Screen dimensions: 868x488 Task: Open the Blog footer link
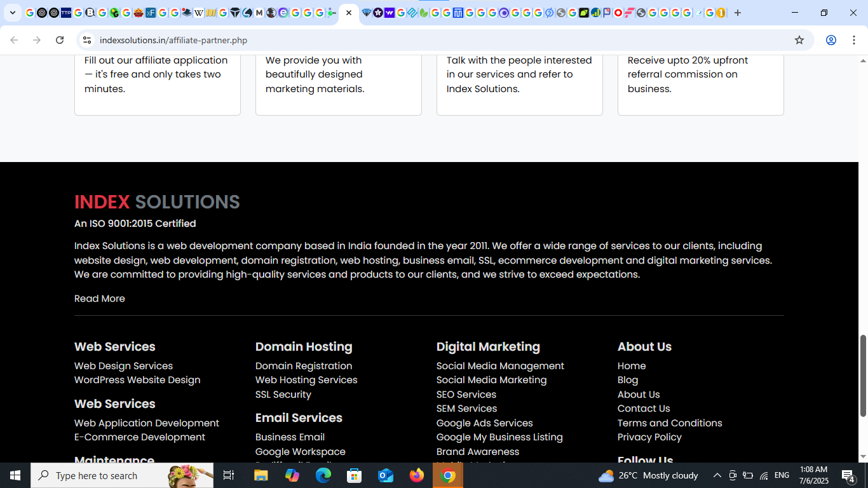pyautogui.click(x=628, y=380)
